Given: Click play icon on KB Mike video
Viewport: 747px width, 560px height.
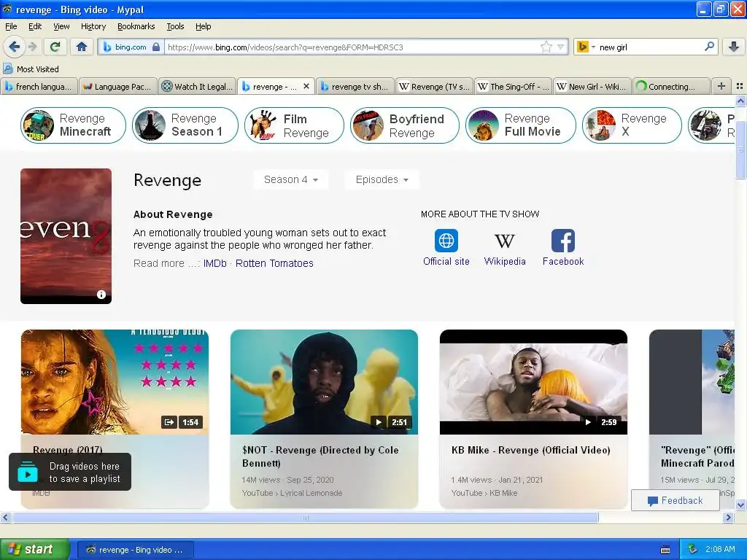Looking at the screenshot, I should [x=588, y=422].
